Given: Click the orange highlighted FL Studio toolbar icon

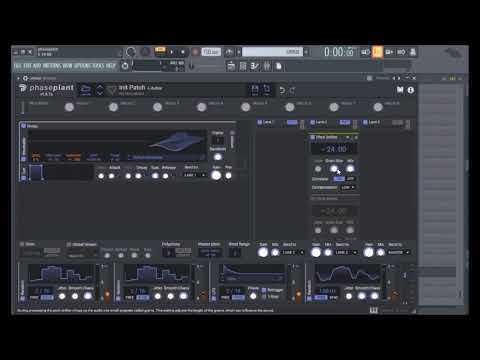Looking at the screenshot, I should [377, 52].
